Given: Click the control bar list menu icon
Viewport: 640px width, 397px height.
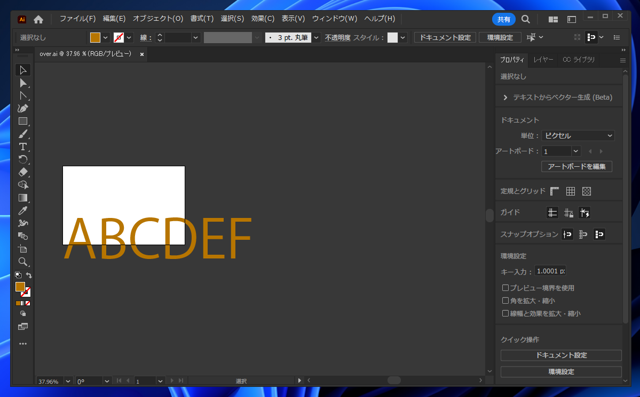Looking at the screenshot, I should [617, 38].
